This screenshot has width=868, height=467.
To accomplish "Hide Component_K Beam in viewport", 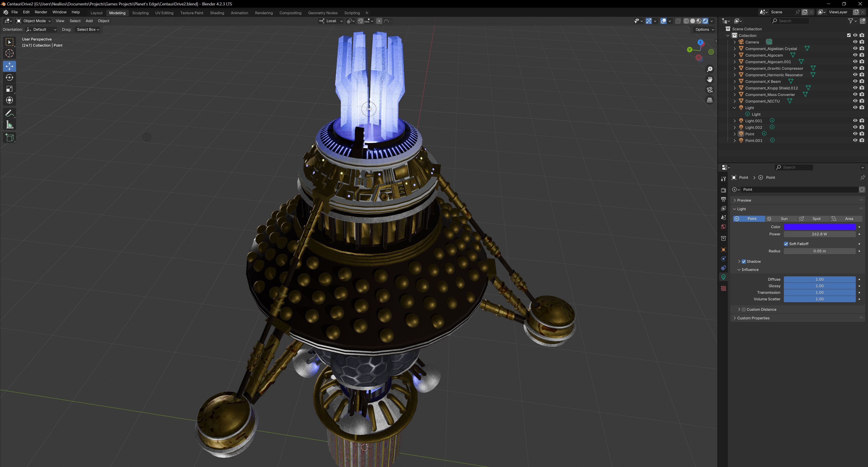I will [x=855, y=81].
